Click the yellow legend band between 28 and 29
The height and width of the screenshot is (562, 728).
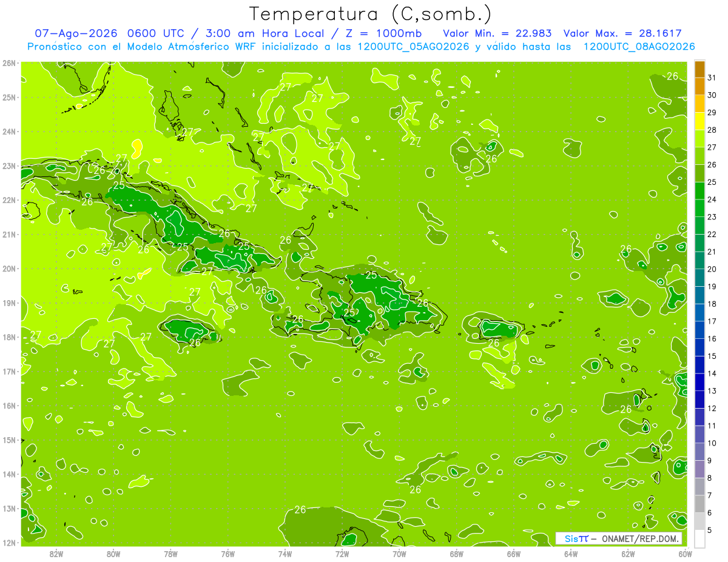[x=699, y=121]
